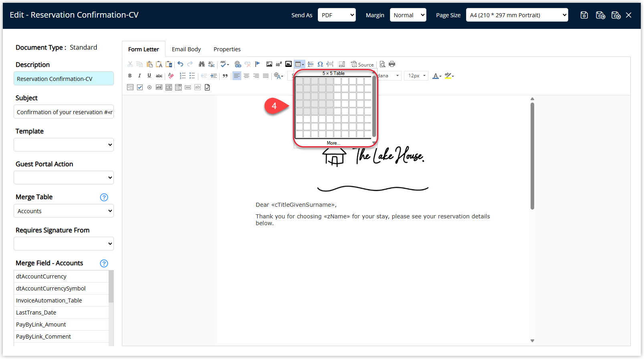Click the Source view button
Image resolution: width=644 pixels, height=359 pixels.
pyautogui.click(x=362, y=64)
